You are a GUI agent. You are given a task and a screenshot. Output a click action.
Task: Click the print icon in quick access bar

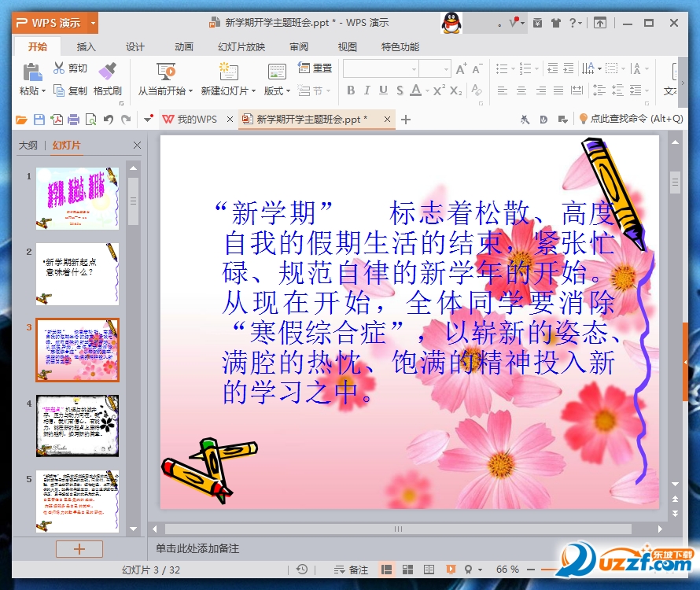click(74, 120)
